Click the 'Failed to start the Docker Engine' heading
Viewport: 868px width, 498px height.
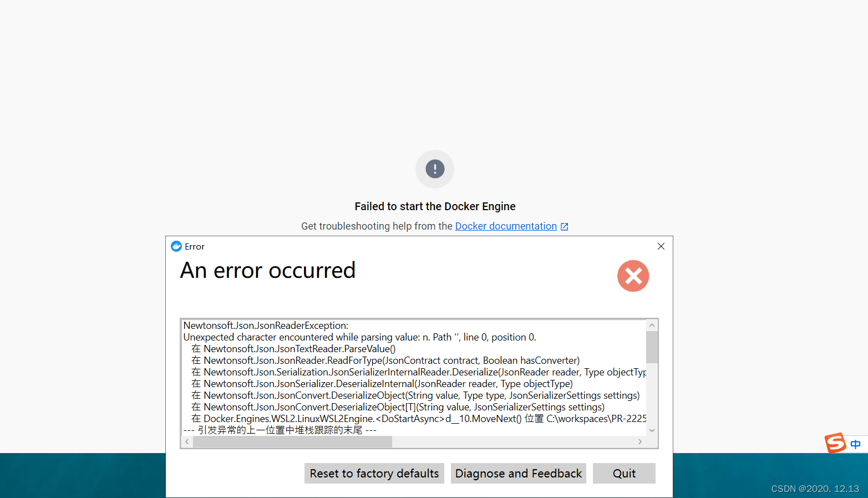435,206
